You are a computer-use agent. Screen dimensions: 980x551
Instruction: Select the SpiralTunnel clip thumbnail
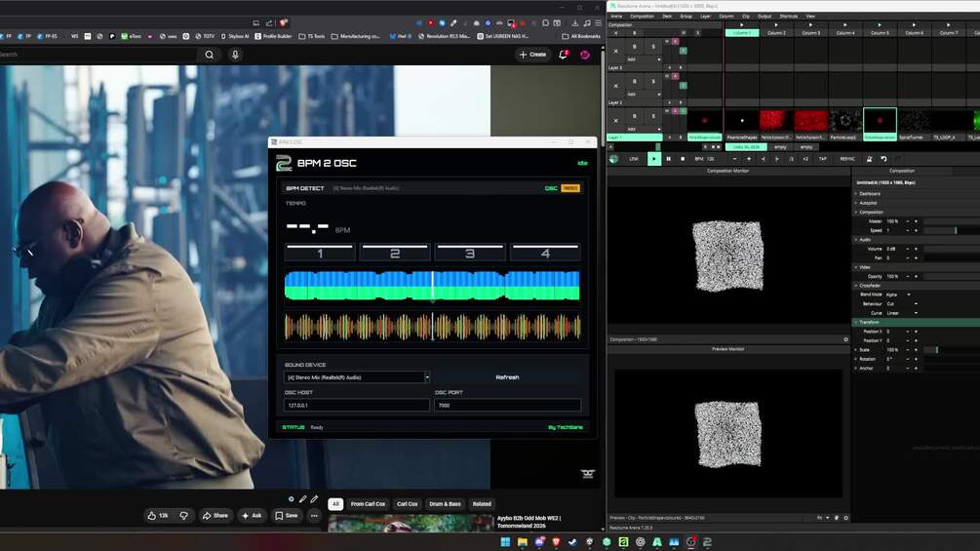point(914,121)
